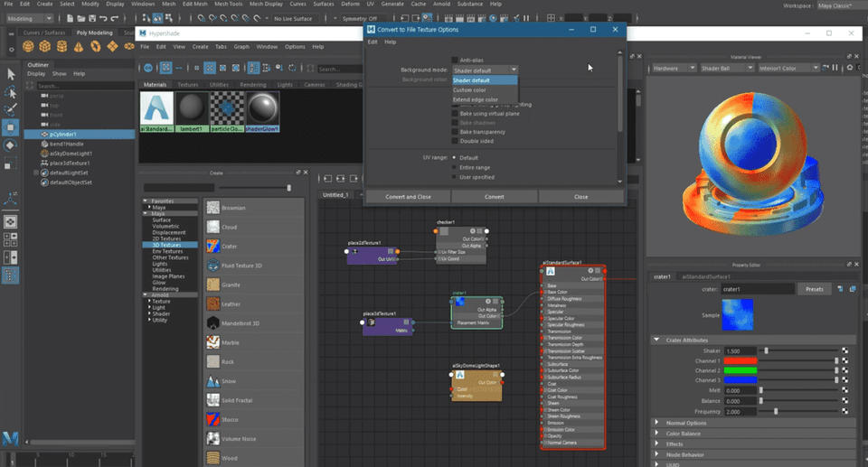Select the Paint Selection tool
The height and width of the screenshot is (467, 868).
tap(11, 109)
